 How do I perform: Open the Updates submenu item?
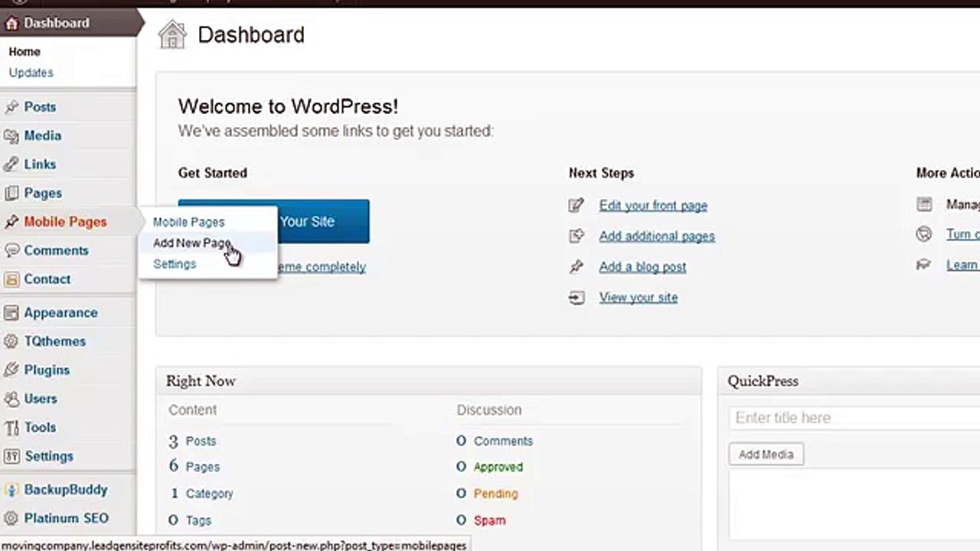point(31,73)
